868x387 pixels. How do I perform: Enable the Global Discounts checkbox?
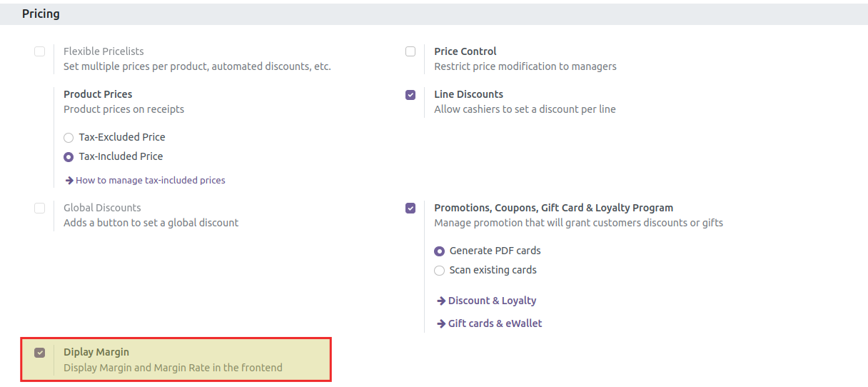click(40, 208)
